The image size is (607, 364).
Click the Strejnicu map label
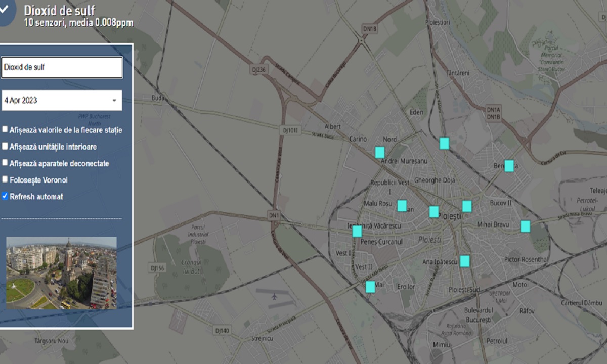click(x=262, y=338)
